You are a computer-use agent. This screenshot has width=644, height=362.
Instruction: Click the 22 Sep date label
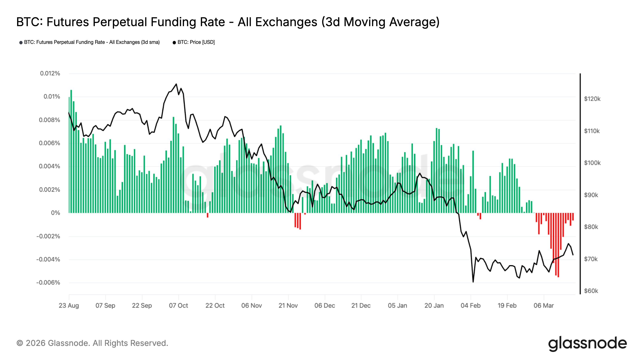(142, 305)
